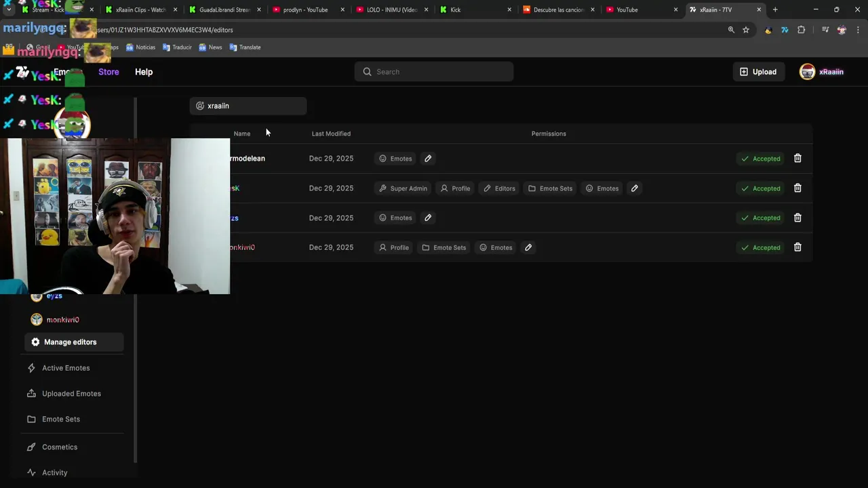Screen dimensions: 868x488
Task: Open the Translate bookmark
Action: [245, 47]
